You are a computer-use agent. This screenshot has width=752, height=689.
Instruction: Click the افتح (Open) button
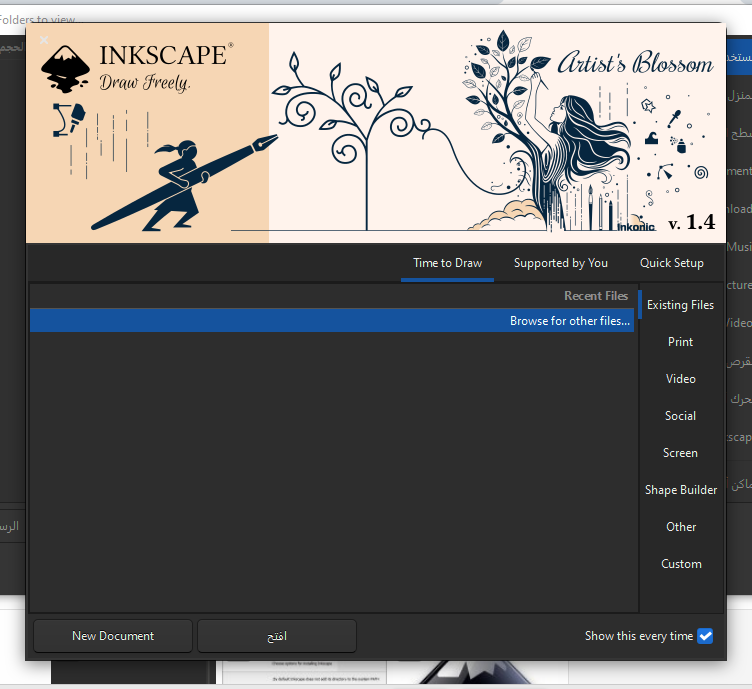277,636
